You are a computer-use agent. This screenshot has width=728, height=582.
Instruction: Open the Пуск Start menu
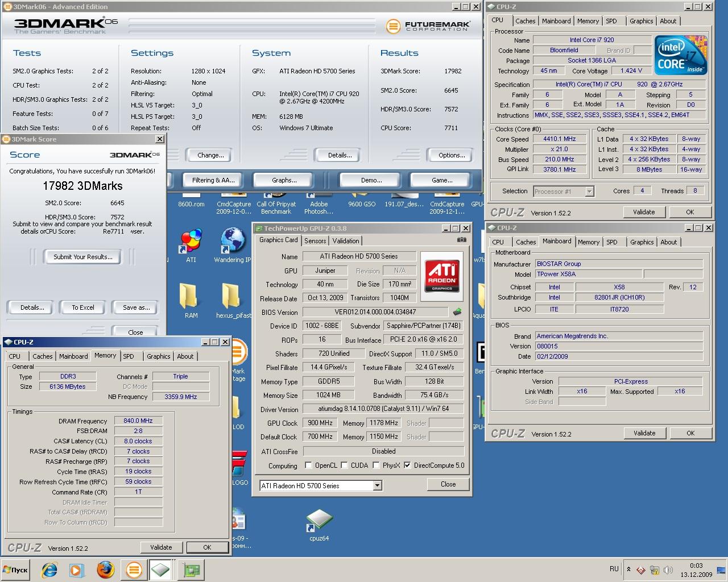[x=15, y=569]
